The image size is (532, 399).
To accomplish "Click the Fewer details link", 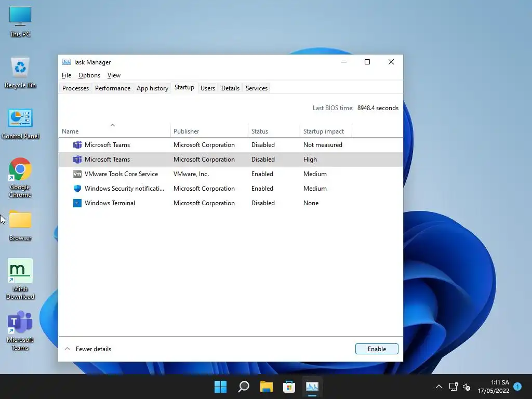I will 94,349.
